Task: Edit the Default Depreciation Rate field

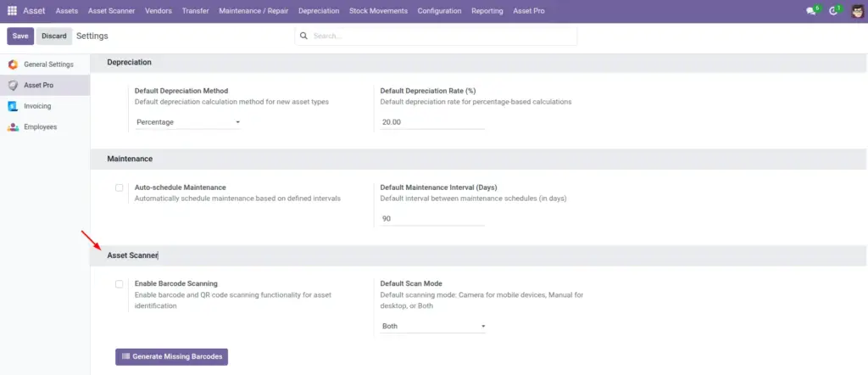Action: coord(433,122)
